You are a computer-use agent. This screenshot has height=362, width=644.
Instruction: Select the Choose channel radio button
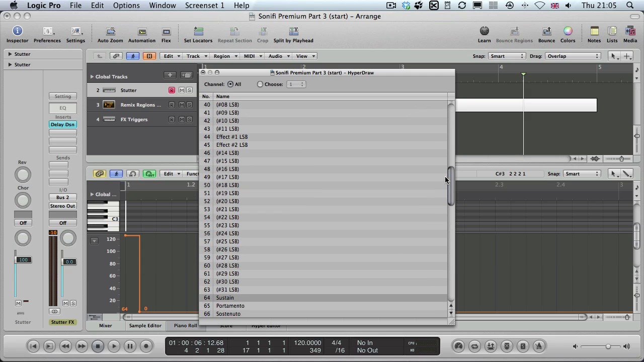[260, 84]
